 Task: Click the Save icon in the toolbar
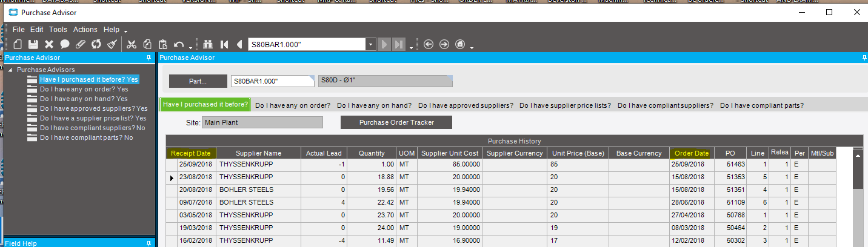(33, 44)
